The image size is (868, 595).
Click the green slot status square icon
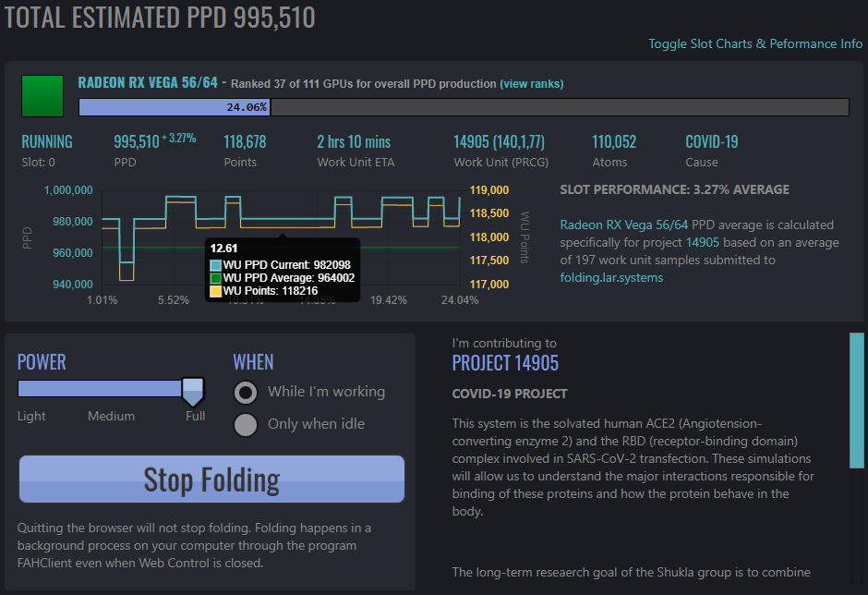click(42, 96)
